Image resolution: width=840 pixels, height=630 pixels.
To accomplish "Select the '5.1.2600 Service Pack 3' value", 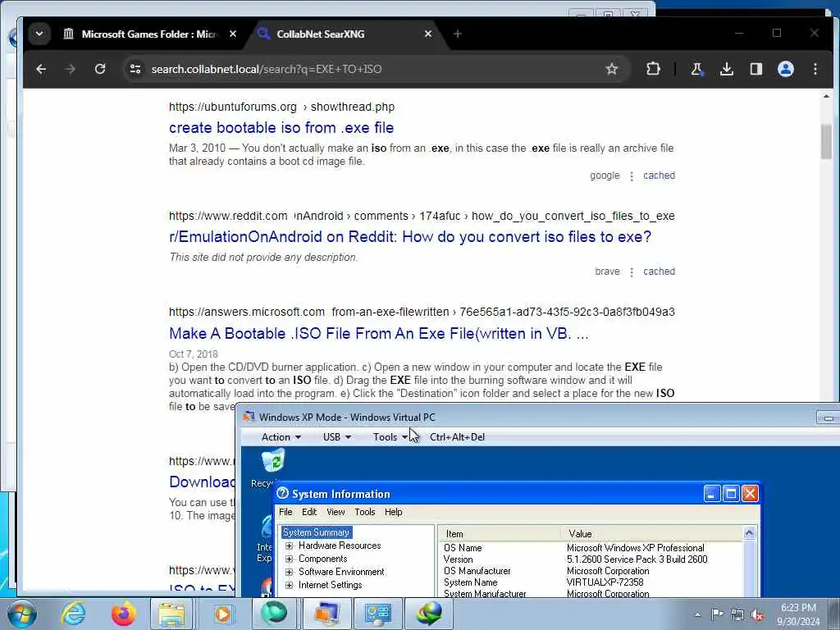I will tap(637, 559).
